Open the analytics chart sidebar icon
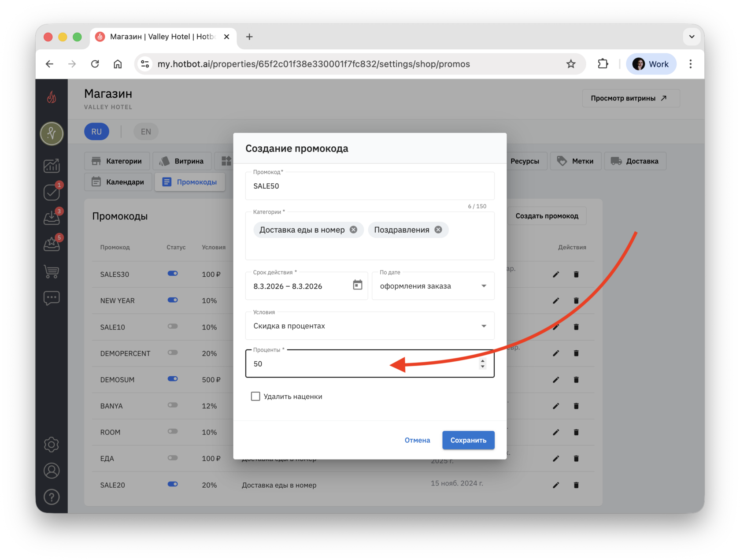Screen dimensions: 740x560 click(x=52, y=166)
